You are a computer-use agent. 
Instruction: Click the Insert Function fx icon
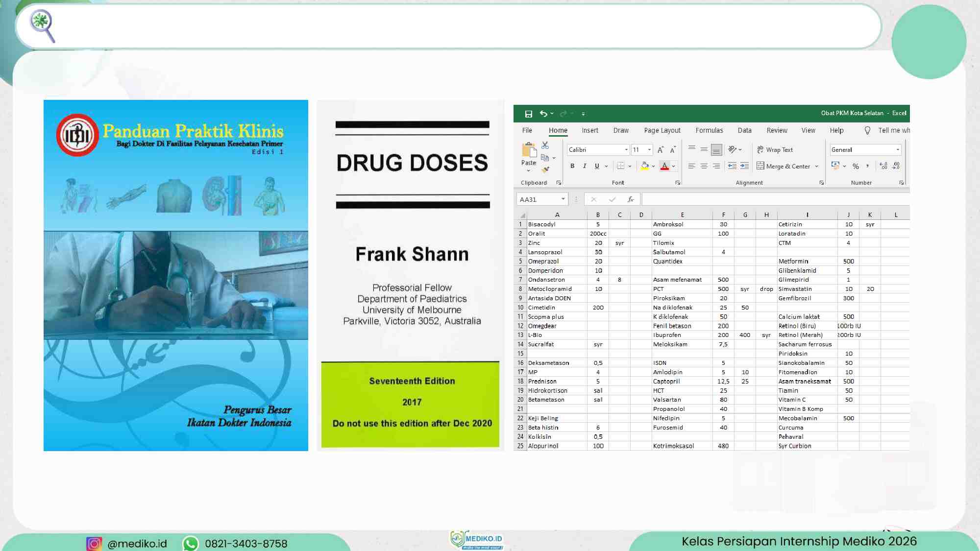(631, 199)
